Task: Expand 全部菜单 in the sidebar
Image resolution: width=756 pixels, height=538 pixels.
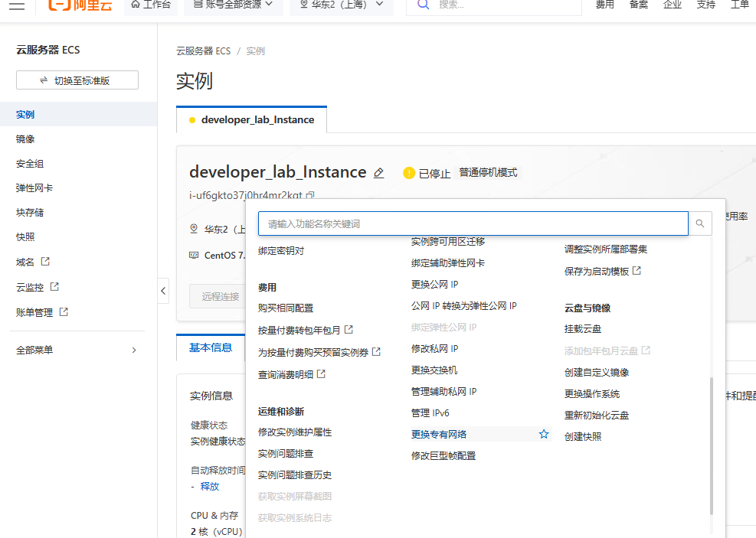Action: tap(77, 351)
